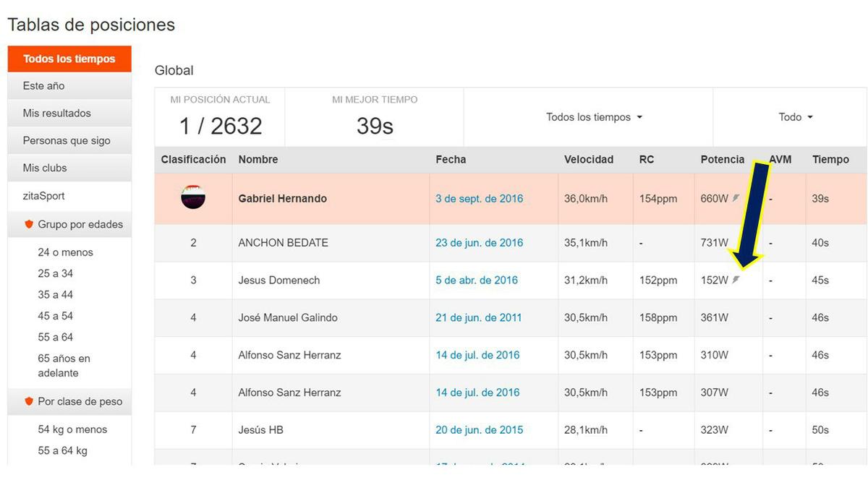Image resolution: width=868 pixels, height=488 pixels.
Task: Open the "Todos los tiempos" filter dropdown
Action: 595,116
